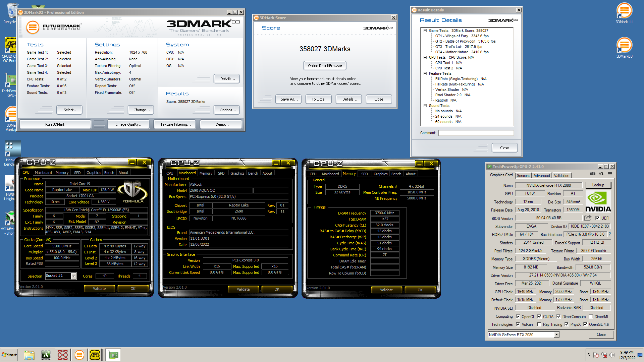The width and height of the screenshot is (644, 362).
Task: Click the BIOS export share icon
Action: (588, 218)
